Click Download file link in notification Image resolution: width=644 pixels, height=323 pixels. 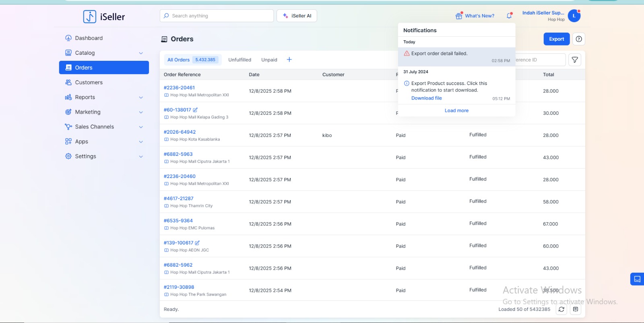426,98
